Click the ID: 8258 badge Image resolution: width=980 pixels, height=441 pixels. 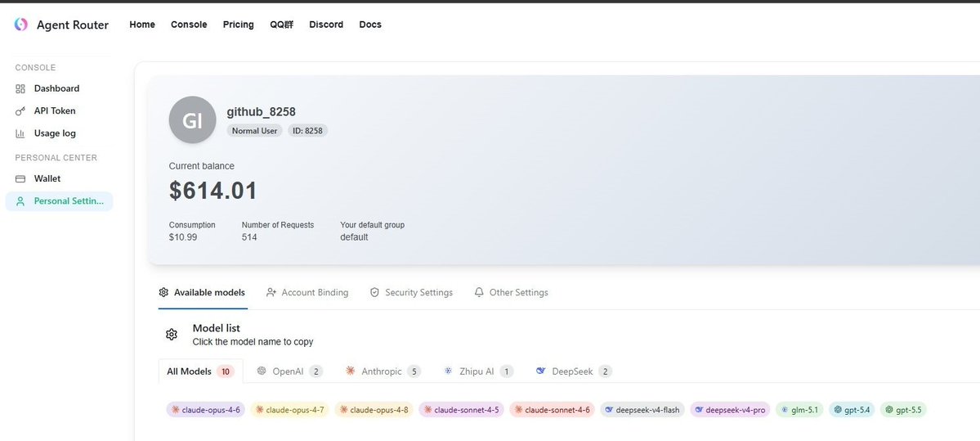pos(307,131)
